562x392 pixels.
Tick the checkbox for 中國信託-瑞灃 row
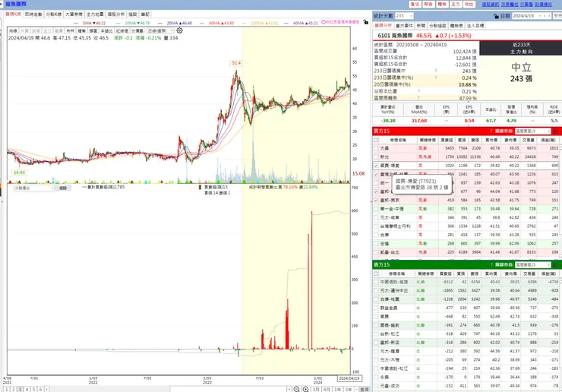click(x=376, y=282)
